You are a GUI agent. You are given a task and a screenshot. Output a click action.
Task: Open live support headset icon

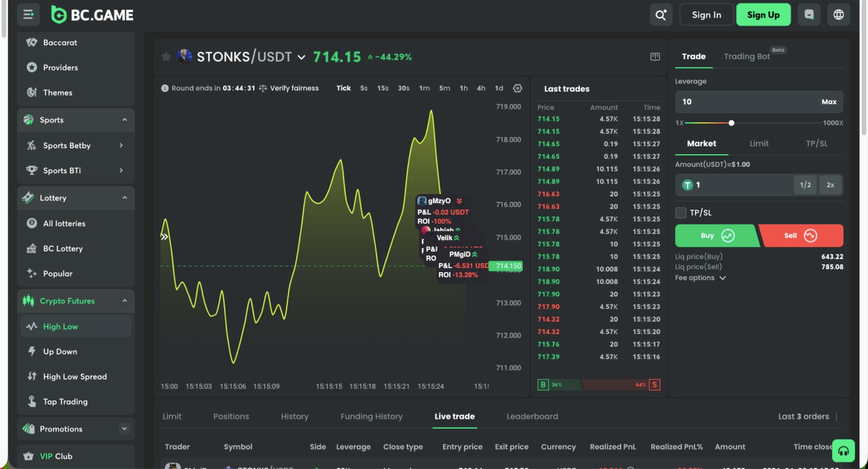pyautogui.click(x=843, y=451)
